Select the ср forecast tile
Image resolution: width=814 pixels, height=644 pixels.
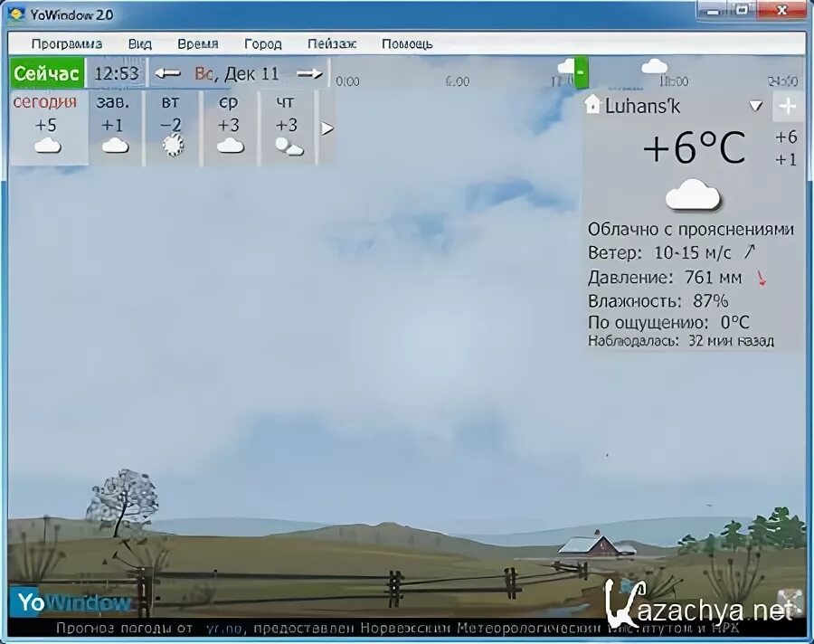coord(229,128)
